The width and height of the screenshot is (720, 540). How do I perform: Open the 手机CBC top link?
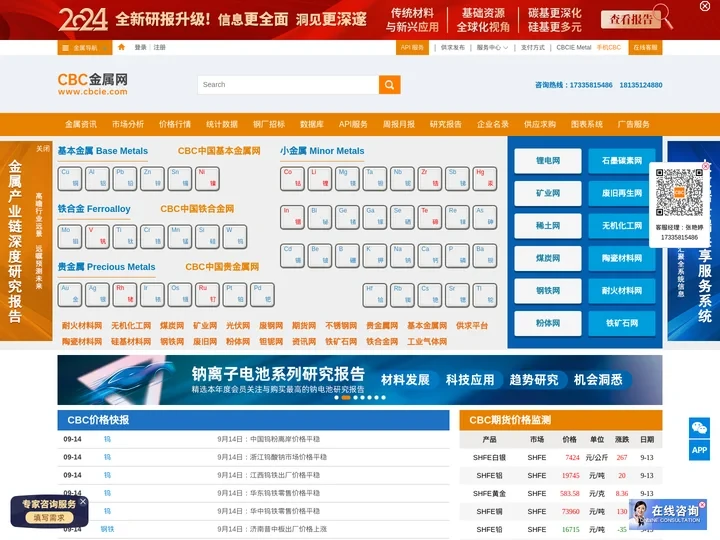[608, 47]
